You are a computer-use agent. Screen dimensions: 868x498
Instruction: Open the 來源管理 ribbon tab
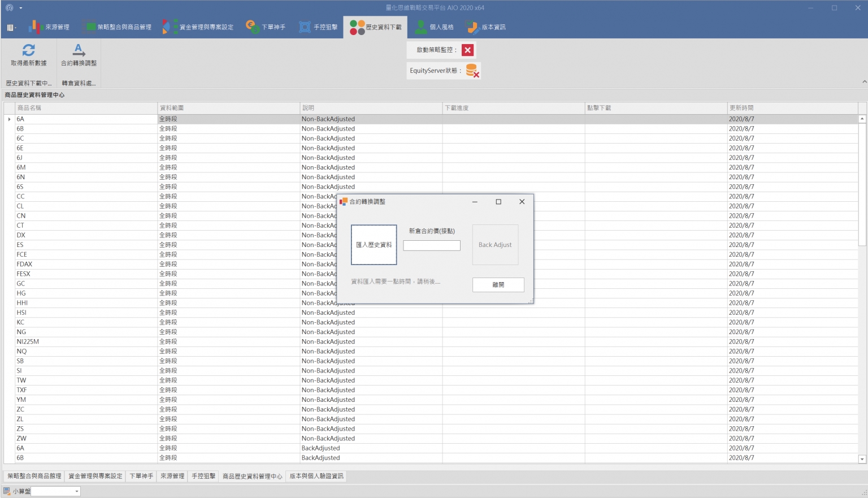pos(50,27)
